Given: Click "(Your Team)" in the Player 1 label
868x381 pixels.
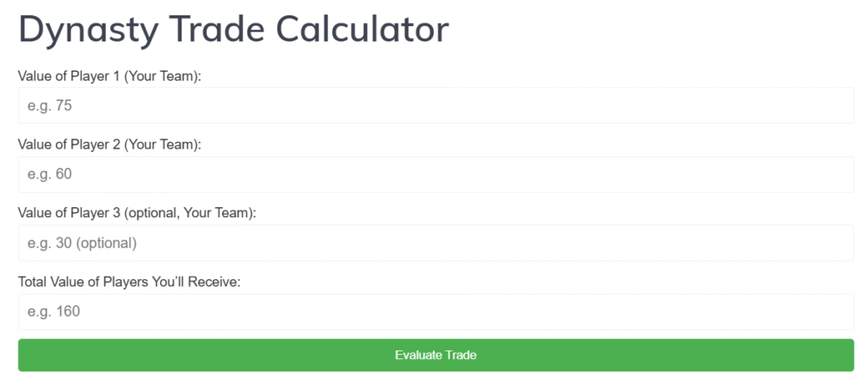Looking at the screenshot, I should click(163, 76).
